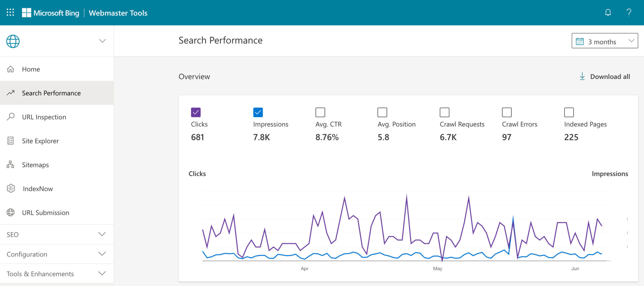Go to Home in sidebar
Viewport: 644px width, 286px height.
tap(57, 69)
